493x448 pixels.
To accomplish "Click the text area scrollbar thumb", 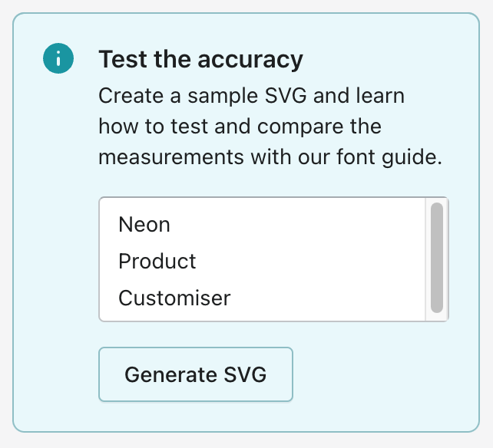I will (x=437, y=258).
